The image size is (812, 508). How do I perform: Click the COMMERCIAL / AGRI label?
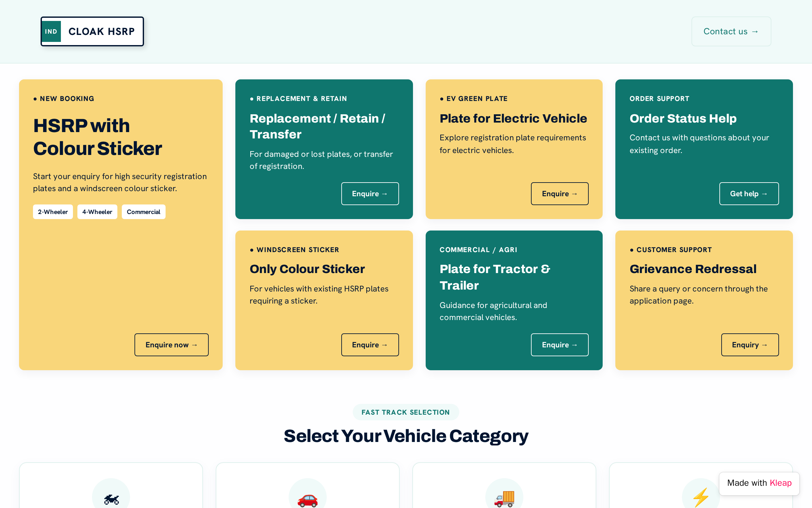(478, 250)
